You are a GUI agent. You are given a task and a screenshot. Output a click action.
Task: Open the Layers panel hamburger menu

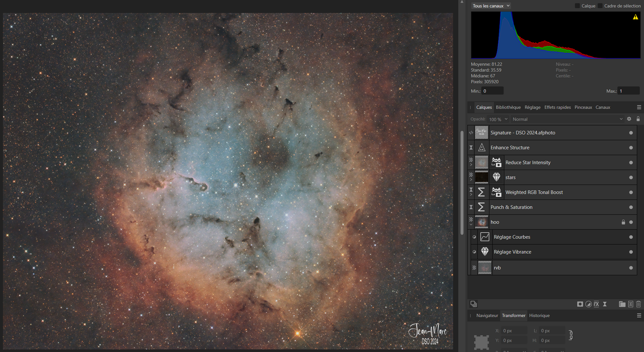[639, 107]
